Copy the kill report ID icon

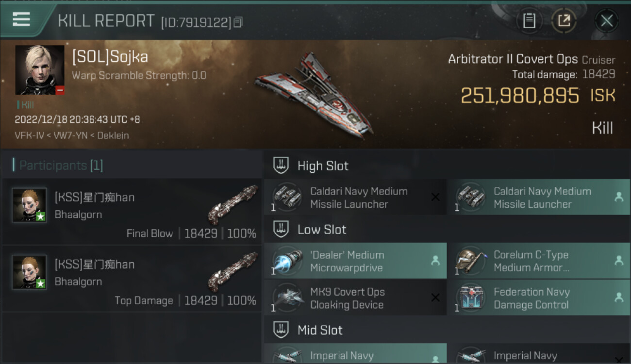[x=238, y=22]
